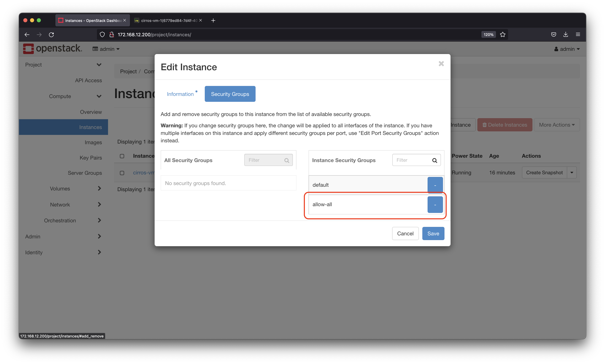
Task: Go to Instances in the sidebar
Action: pos(63,127)
